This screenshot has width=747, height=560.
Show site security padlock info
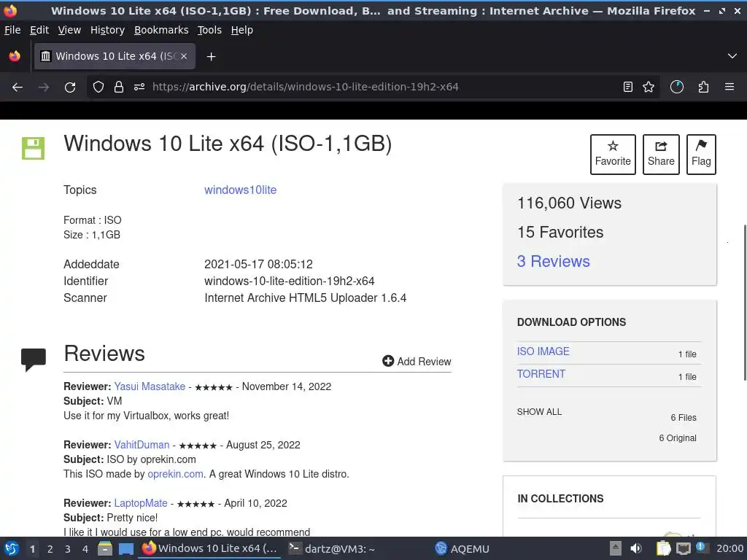click(x=119, y=87)
